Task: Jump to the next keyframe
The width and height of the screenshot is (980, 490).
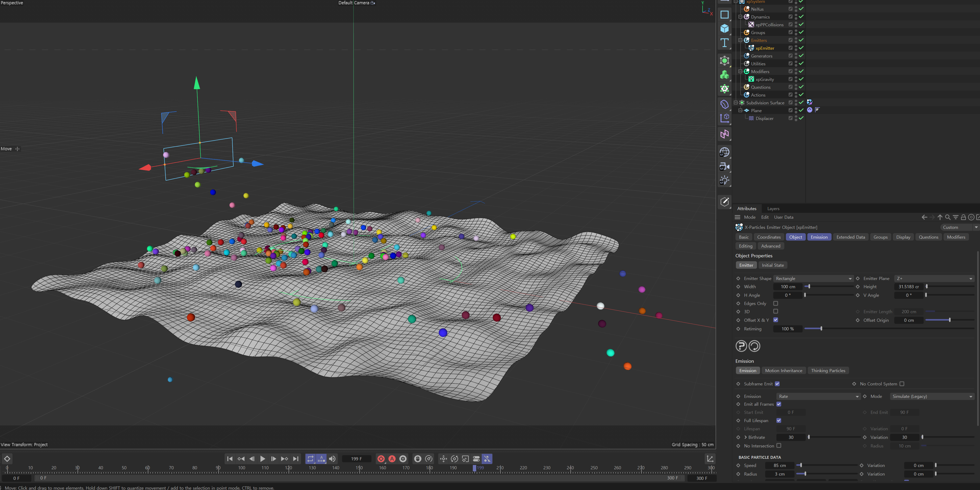Action: pos(285,459)
